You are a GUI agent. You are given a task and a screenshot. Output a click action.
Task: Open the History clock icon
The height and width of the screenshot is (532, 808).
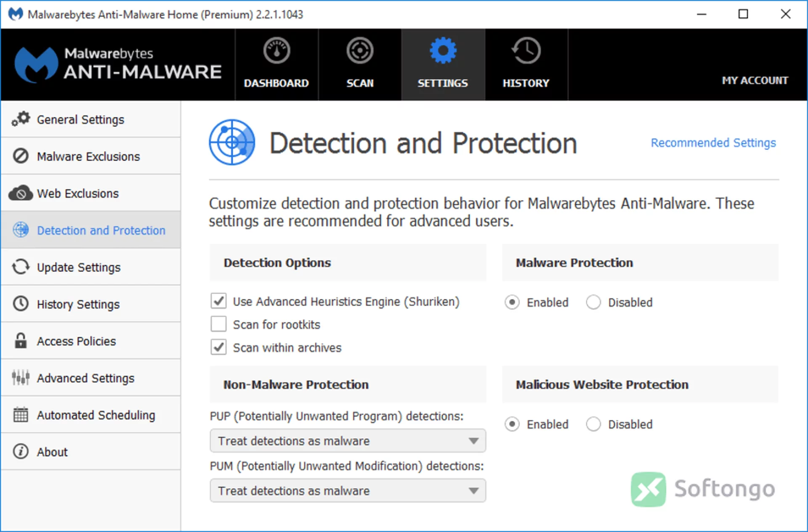(x=526, y=51)
